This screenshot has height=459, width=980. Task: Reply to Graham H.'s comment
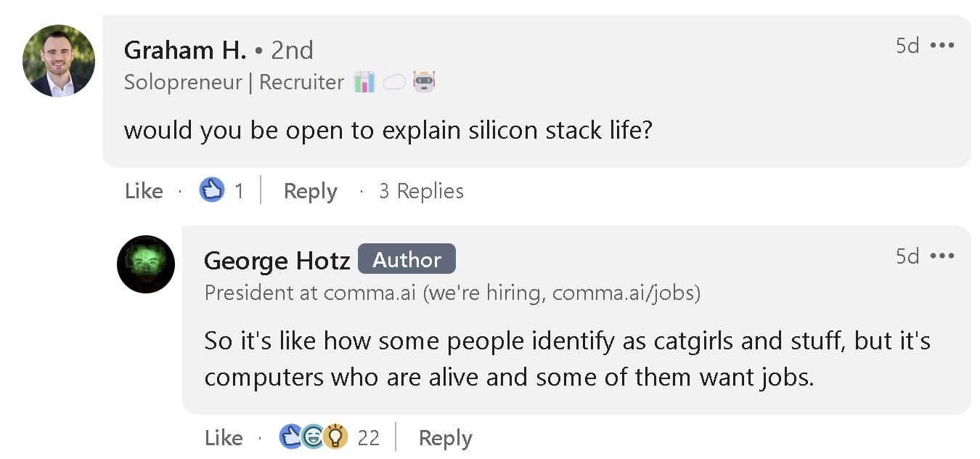[311, 191]
